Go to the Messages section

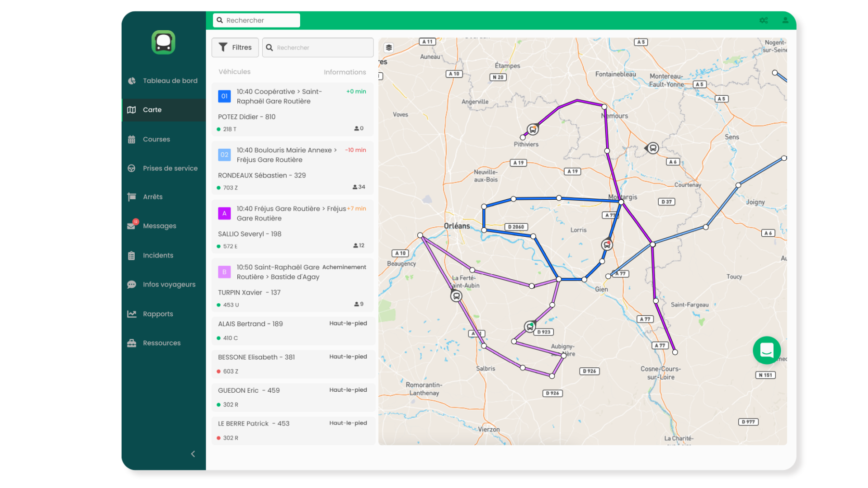[x=159, y=226]
